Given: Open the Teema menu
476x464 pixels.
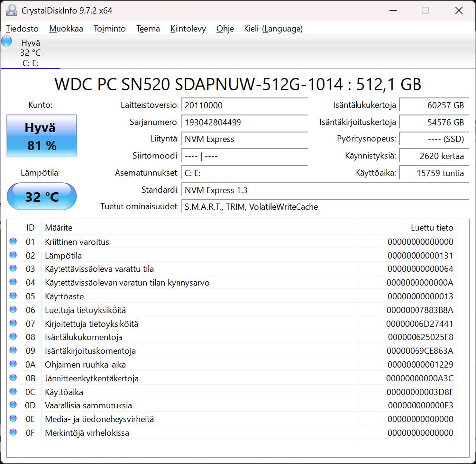Looking at the screenshot, I should click(148, 29).
